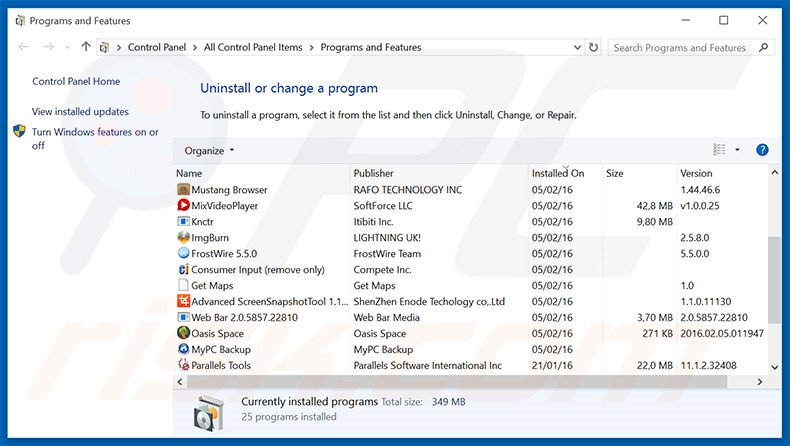Click the Programs and Features title bar icon
This screenshot has height=446, width=790.
pyautogui.click(x=20, y=21)
